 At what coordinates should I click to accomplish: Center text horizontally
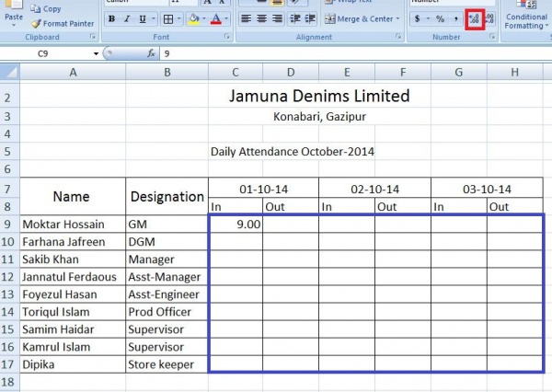[x=261, y=18]
